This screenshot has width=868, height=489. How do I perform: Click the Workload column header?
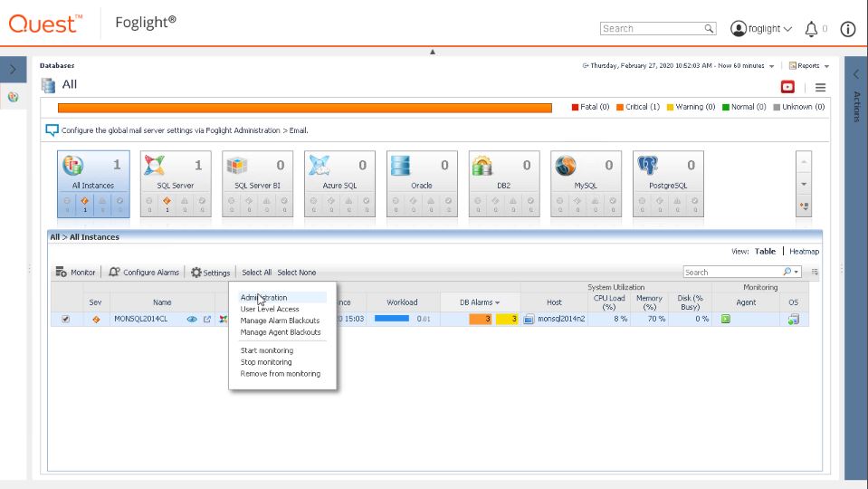(x=402, y=302)
